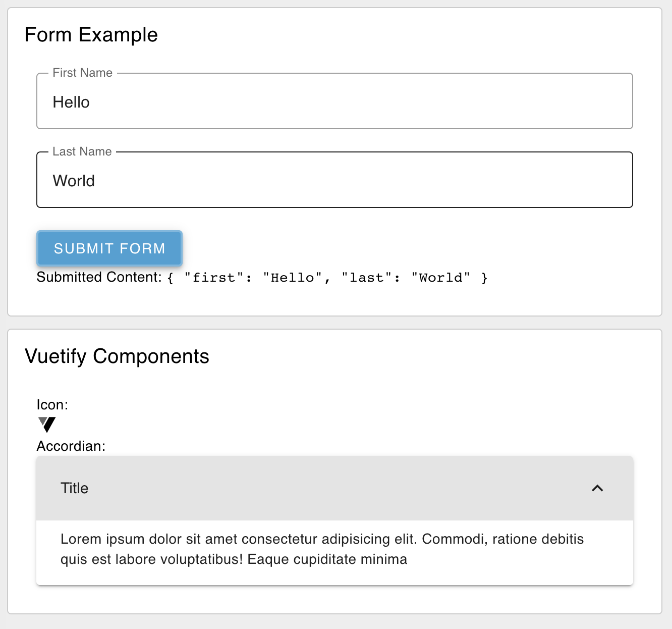Viewport: 672px width, 629px height.
Task: Click the Vuetify Components heading
Action: (x=117, y=356)
